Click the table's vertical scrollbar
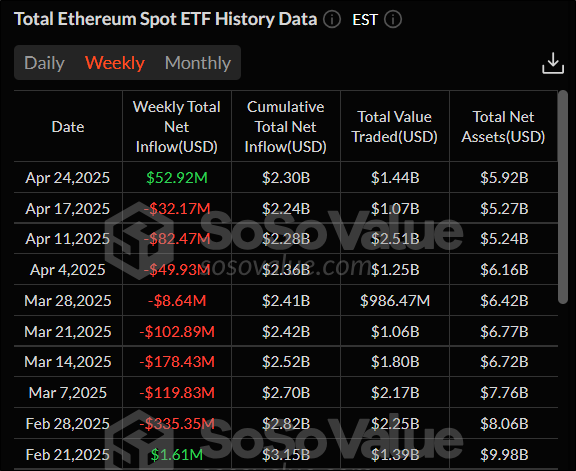This screenshot has height=471, width=576. [x=562, y=197]
